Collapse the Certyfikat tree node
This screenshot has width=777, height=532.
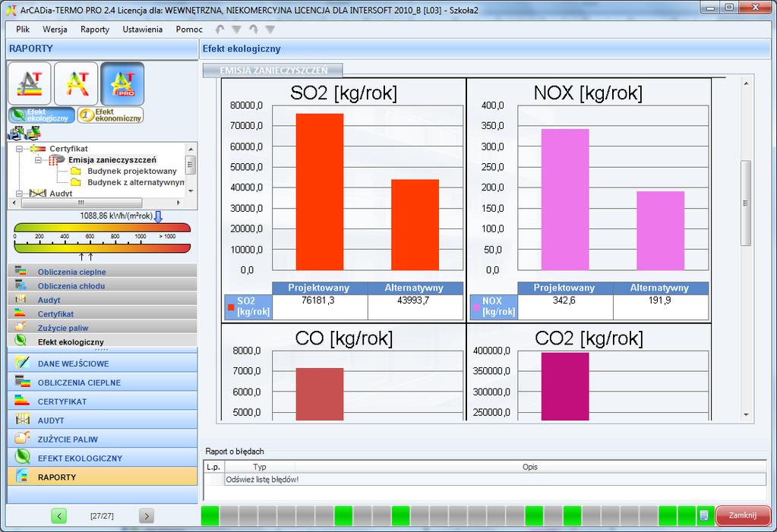coord(19,149)
